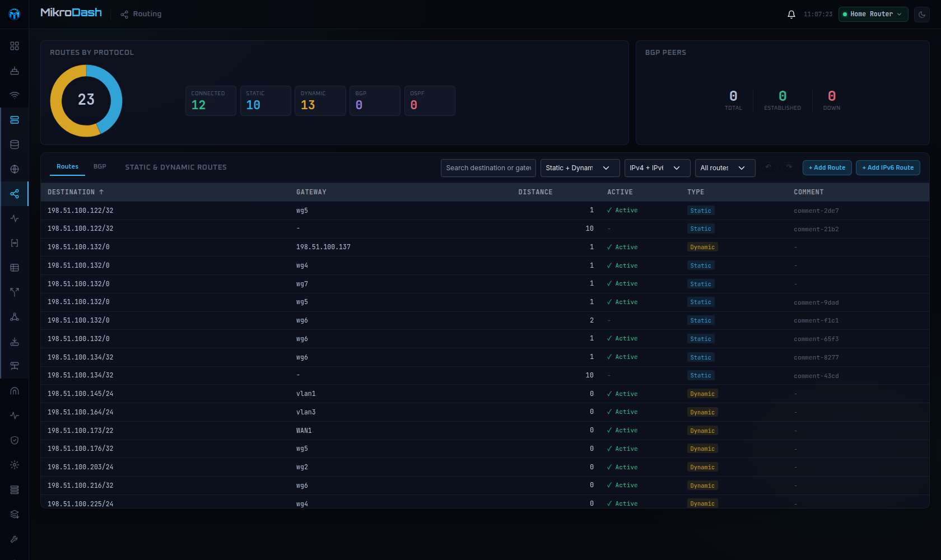This screenshot has height=560, width=941.
Task: Open the table grid sidebar icon
Action: pyautogui.click(x=15, y=268)
